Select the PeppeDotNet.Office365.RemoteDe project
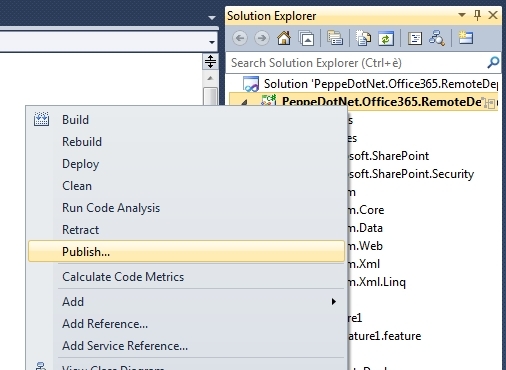The image size is (506, 370). (x=382, y=101)
